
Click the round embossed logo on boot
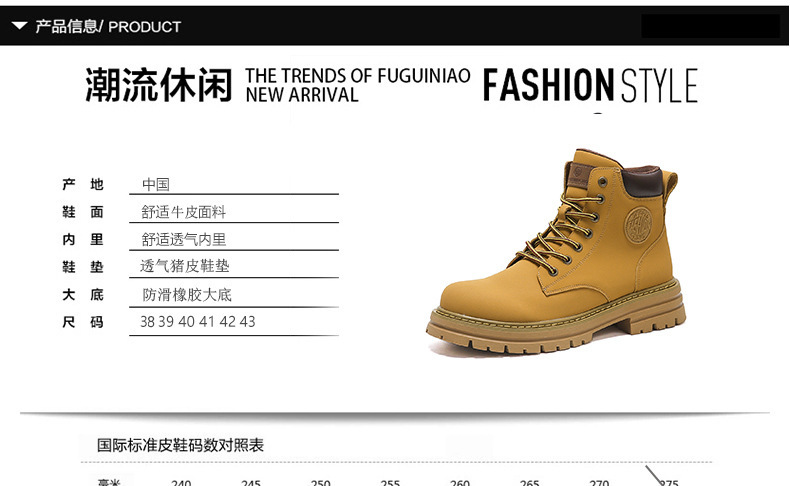638,225
